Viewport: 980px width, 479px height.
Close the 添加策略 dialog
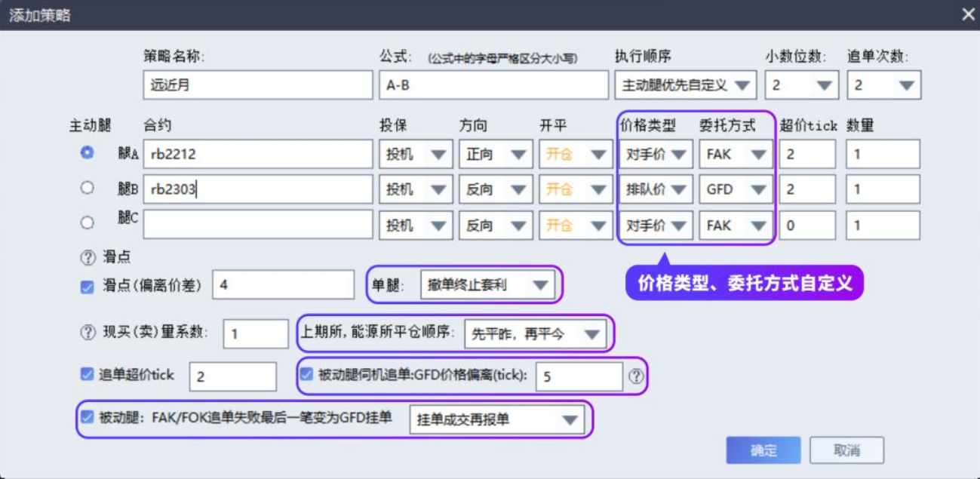(968, 14)
